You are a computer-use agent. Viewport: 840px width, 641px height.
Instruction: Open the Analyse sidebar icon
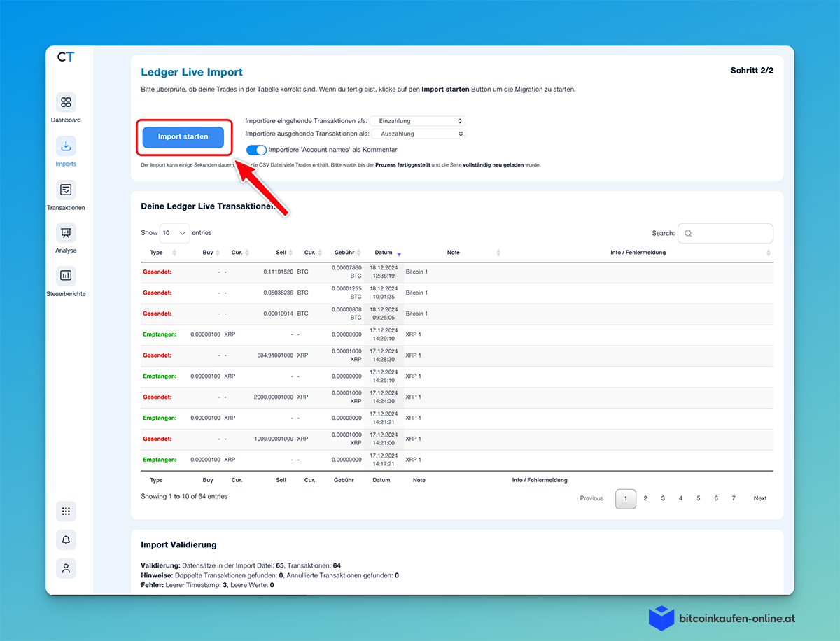66,232
